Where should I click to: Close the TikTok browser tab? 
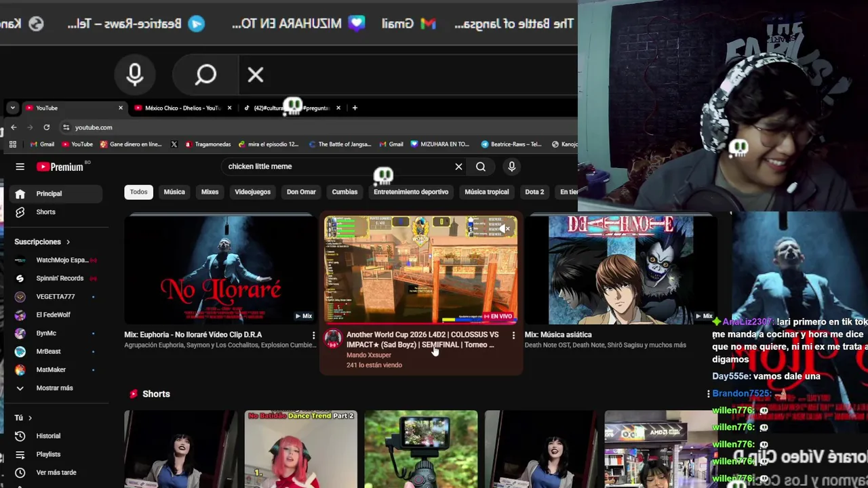click(338, 108)
